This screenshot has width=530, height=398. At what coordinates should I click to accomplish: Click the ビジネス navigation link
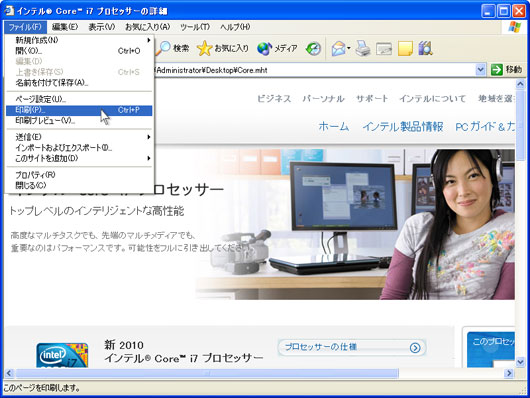click(274, 99)
